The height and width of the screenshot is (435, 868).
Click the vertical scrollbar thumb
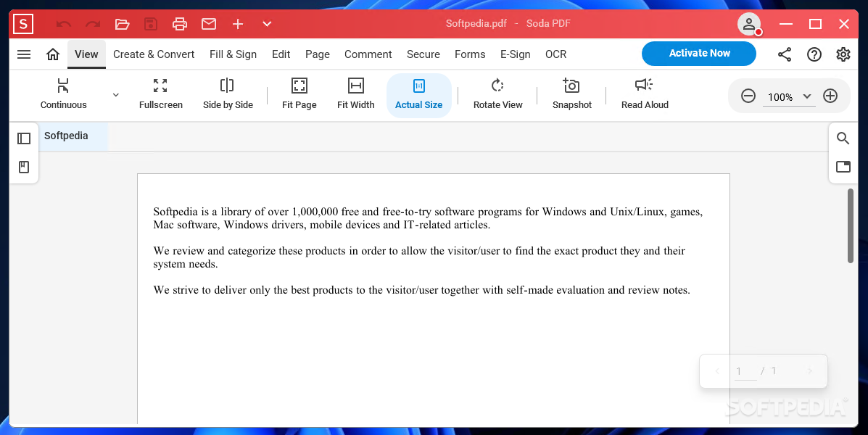pyautogui.click(x=851, y=225)
